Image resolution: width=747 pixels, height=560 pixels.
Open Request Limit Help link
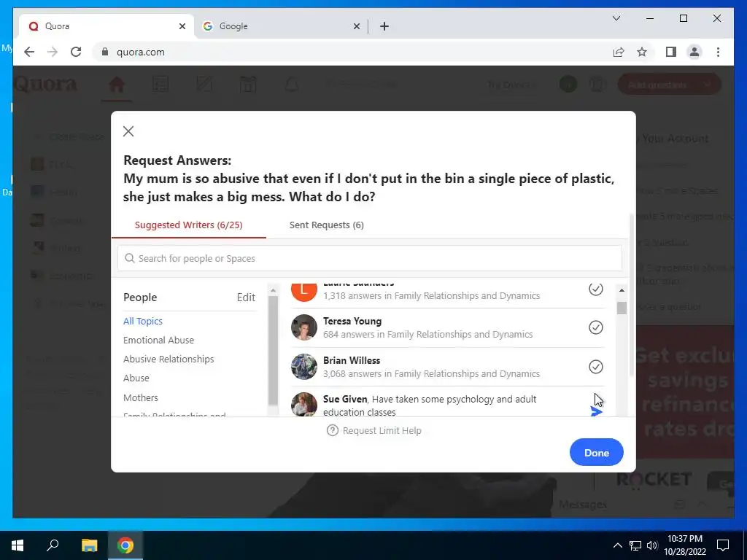382,430
